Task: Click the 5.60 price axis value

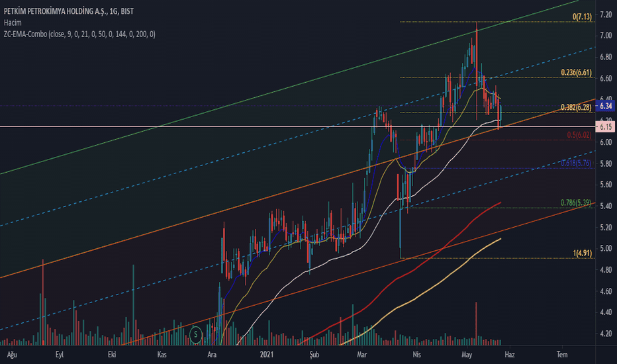Action: tap(606, 185)
